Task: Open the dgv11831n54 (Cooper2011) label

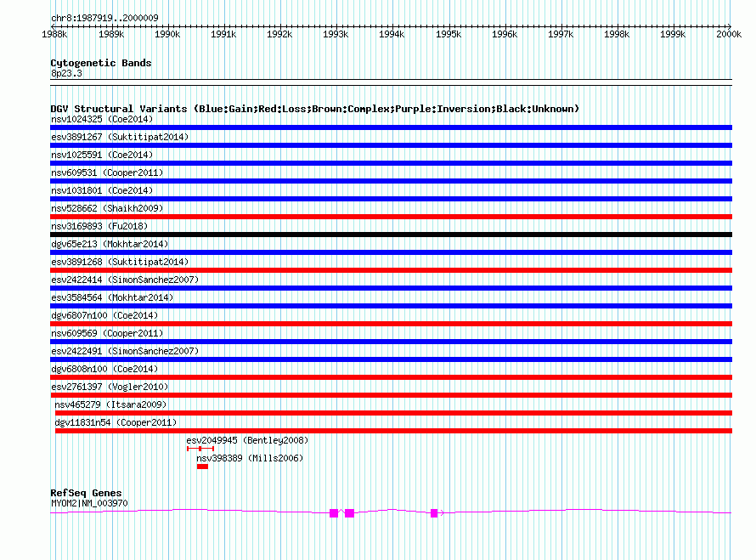Action: [116, 422]
